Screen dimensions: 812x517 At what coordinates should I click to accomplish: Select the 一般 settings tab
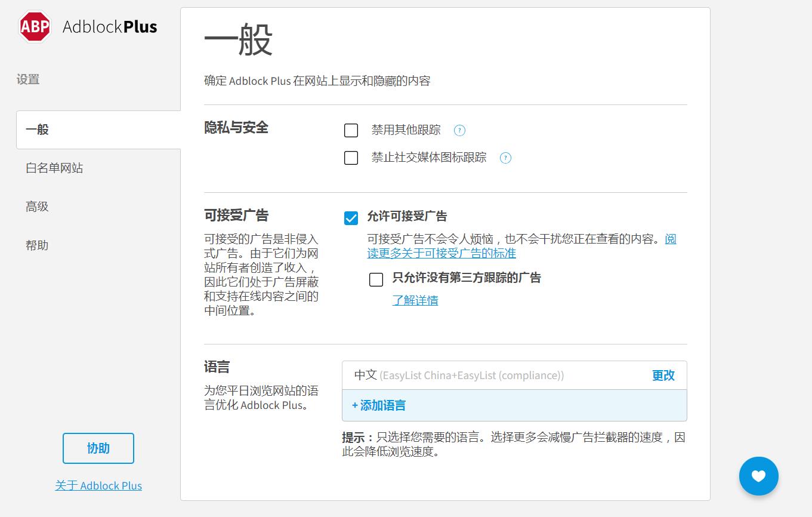(x=98, y=130)
